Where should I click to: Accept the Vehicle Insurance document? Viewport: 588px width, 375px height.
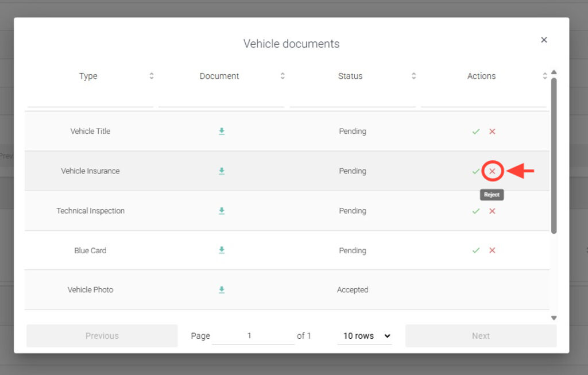point(475,171)
